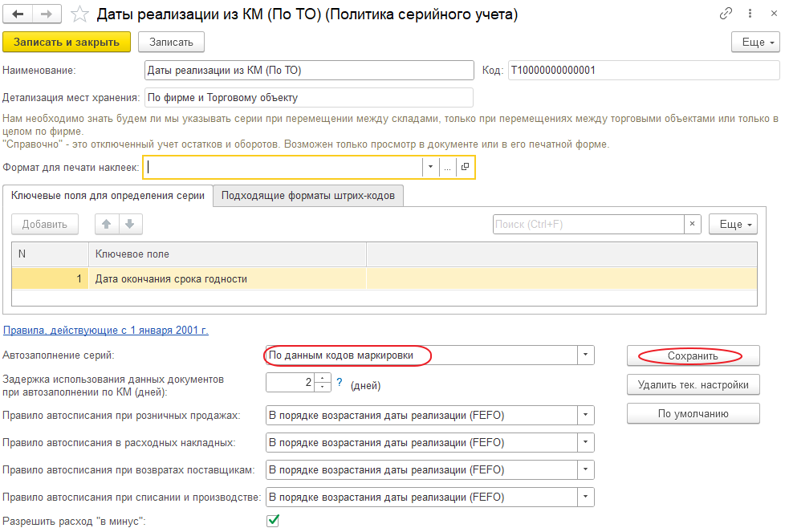Click the question mark help icon
The width and height of the screenshot is (785, 532).
click(x=340, y=383)
